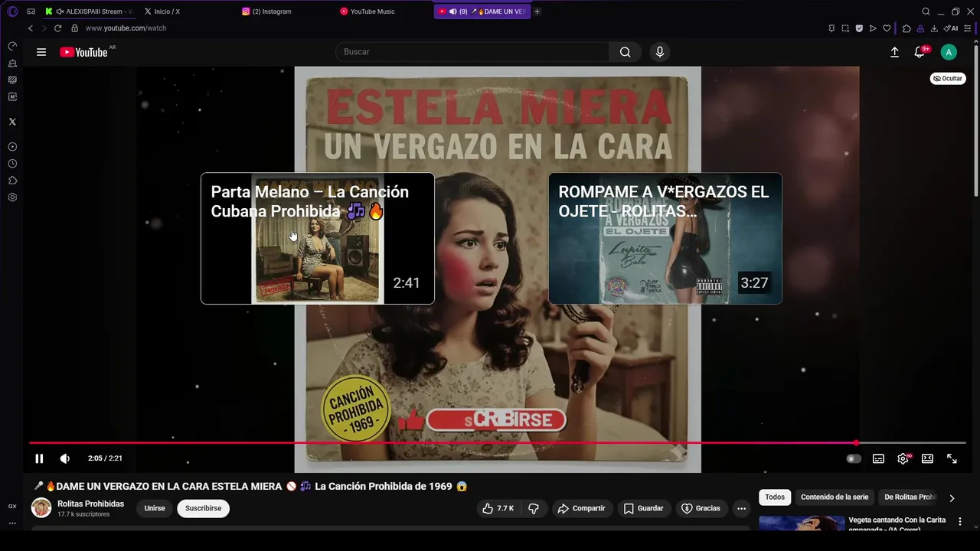The height and width of the screenshot is (551, 980).
Task: Start voice search with the microphone
Action: (660, 52)
